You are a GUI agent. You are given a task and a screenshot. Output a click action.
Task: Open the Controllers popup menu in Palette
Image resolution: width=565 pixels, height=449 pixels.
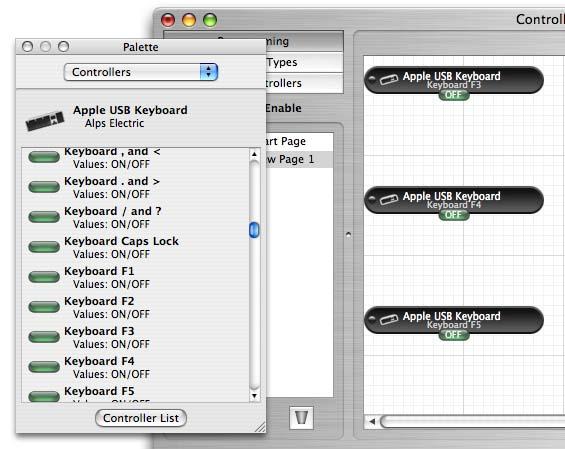(141, 72)
